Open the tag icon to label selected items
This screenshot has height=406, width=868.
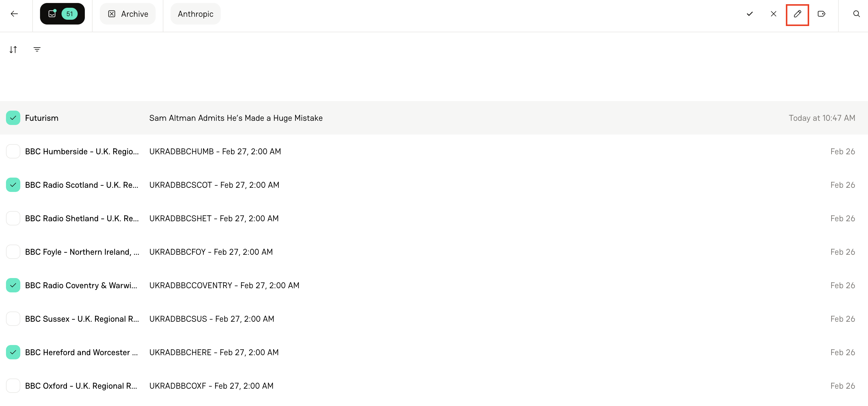point(821,14)
